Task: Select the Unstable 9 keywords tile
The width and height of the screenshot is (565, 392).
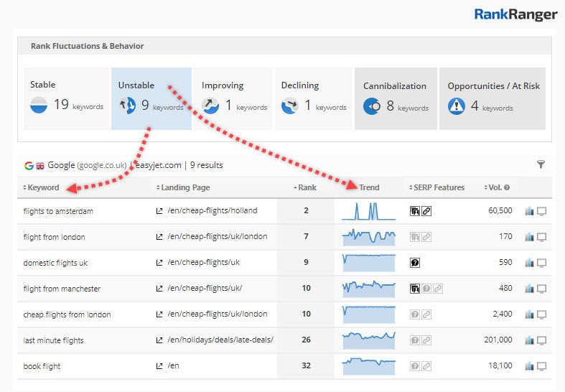Action: click(x=151, y=99)
